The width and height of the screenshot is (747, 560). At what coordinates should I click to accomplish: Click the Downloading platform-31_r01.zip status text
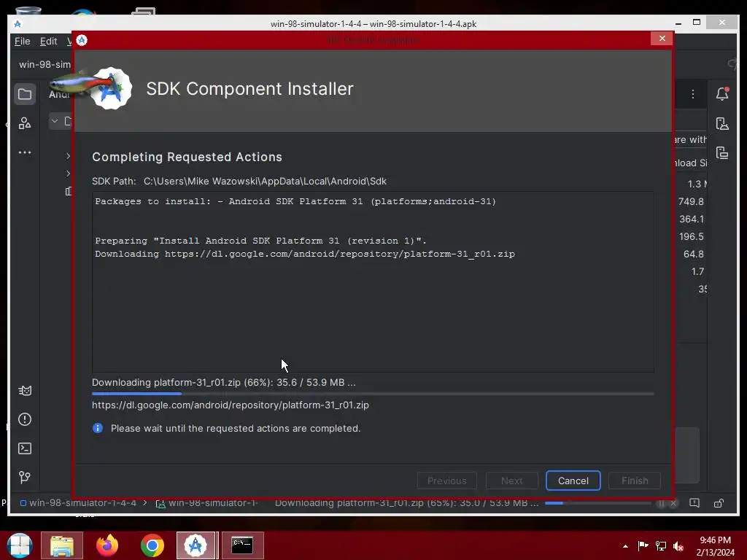223,382
